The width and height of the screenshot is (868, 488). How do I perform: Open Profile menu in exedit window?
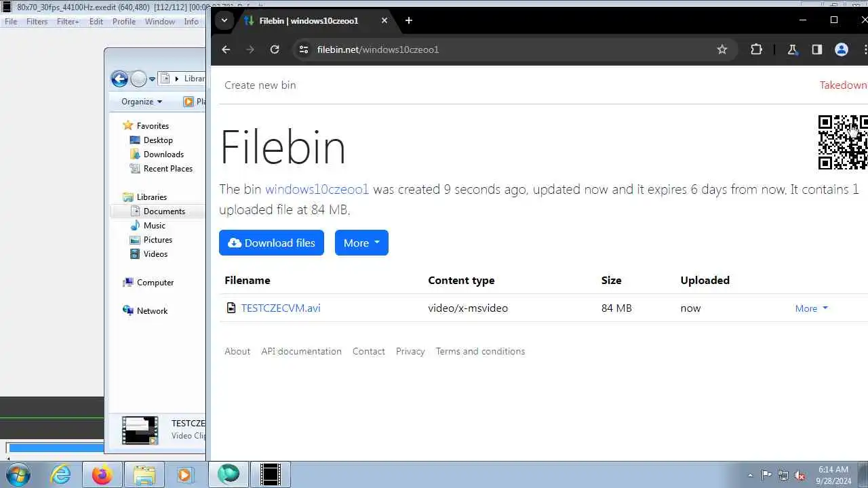124,22
